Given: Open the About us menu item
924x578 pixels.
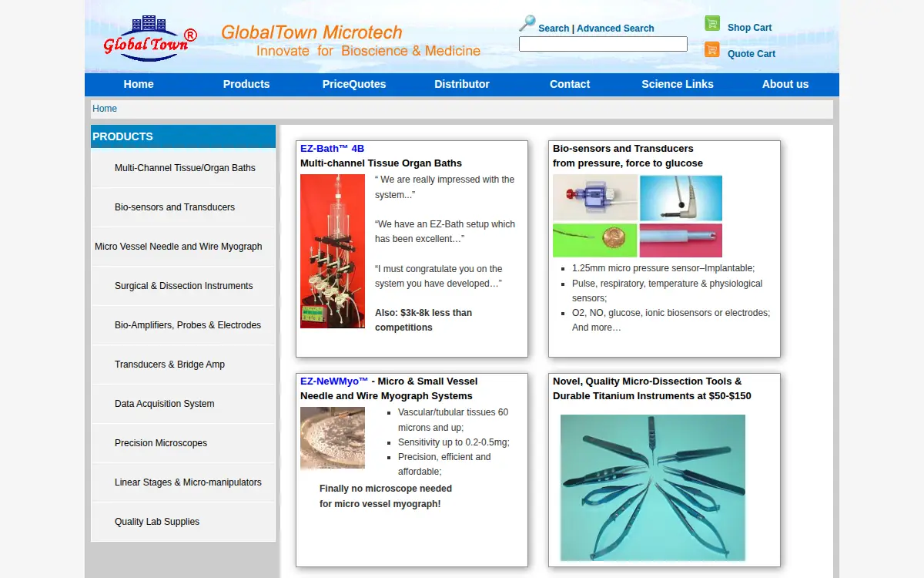Looking at the screenshot, I should (785, 84).
